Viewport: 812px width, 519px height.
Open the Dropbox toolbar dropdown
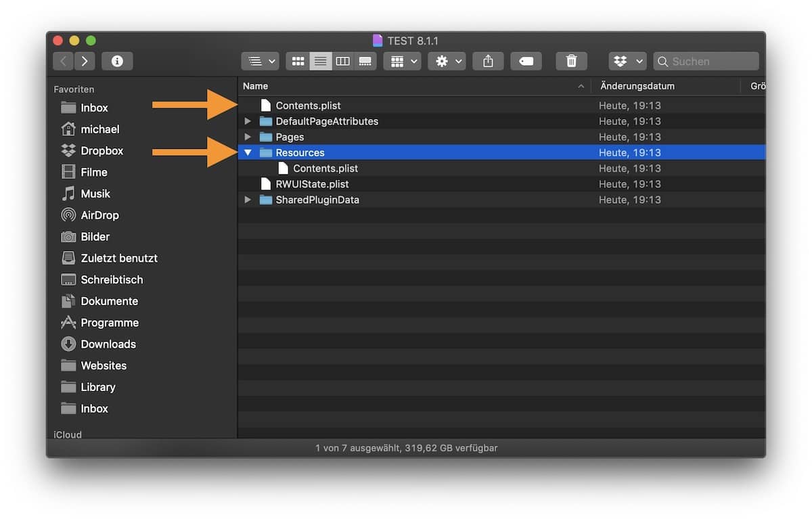tap(627, 61)
